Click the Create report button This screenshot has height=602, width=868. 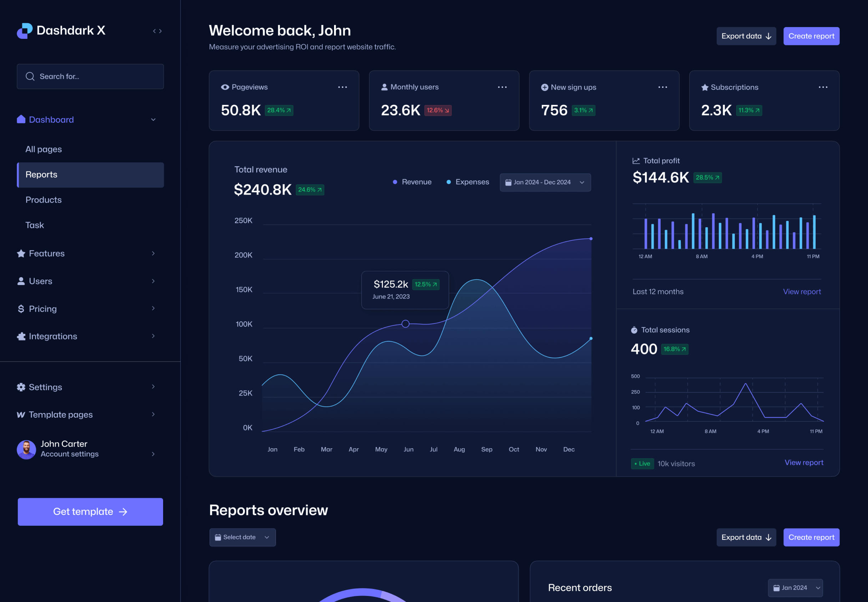(x=811, y=36)
